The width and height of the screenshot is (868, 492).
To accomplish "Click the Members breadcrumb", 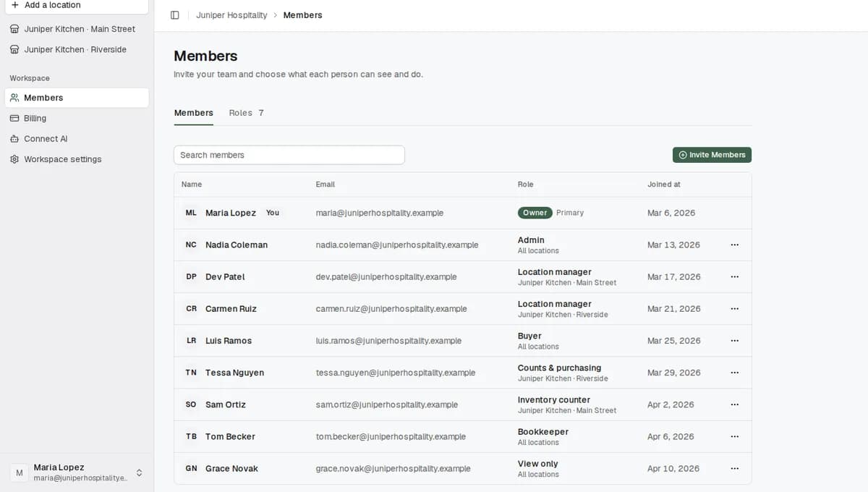I will [x=302, y=15].
